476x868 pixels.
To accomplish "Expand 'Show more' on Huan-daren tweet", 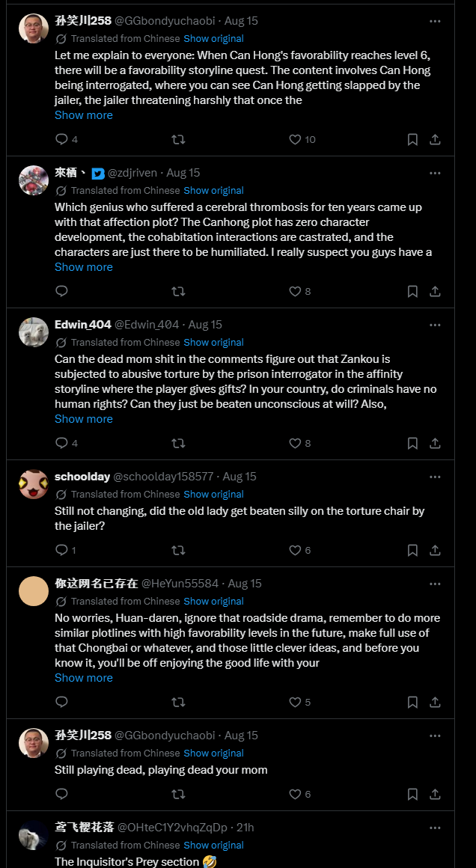I will (84, 678).
